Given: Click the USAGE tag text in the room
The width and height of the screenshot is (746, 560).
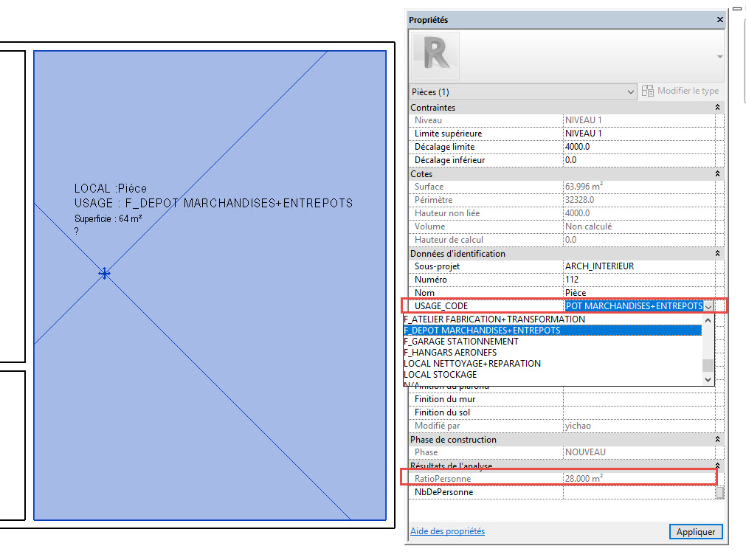Looking at the screenshot, I should [x=214, y=204].
